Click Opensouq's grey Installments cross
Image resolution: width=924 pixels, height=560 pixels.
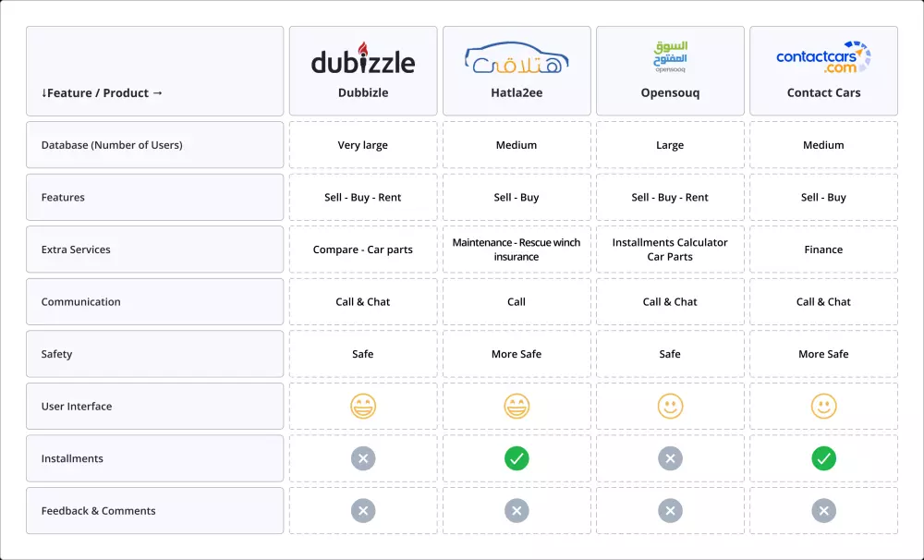670,458
